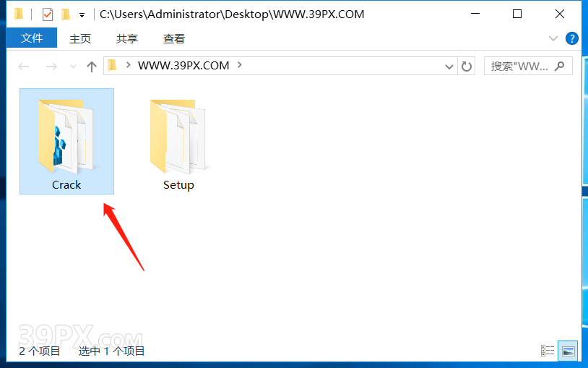Go back with the Back arrow
This screenshot has width=588, height=368.
tap(24, 67)
